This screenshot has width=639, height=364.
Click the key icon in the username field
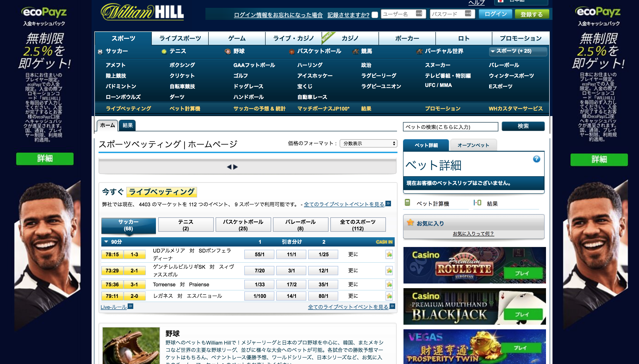coord(419,13)
